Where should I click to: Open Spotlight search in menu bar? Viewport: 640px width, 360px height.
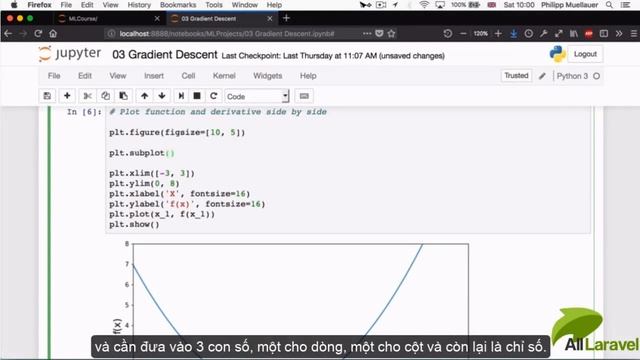[x=609, y=5]
